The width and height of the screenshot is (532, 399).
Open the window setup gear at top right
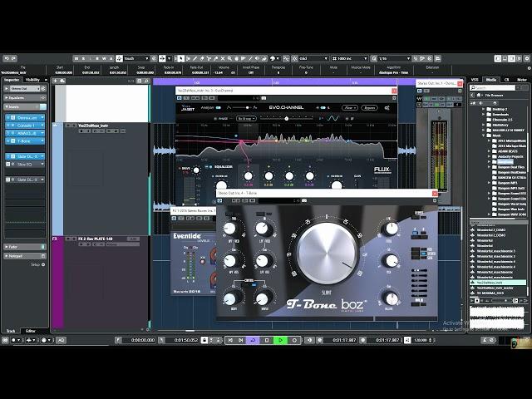(527, 58)
